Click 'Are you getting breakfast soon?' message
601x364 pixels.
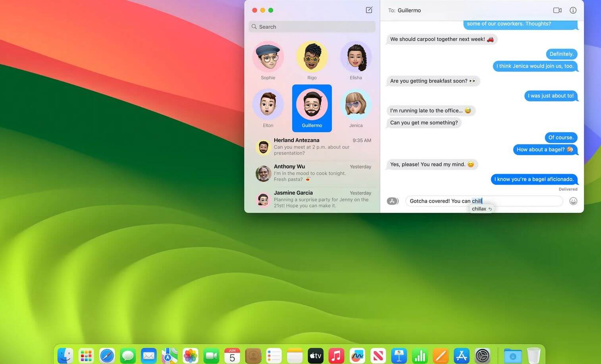pyautogui.click(x=433, y=81)
